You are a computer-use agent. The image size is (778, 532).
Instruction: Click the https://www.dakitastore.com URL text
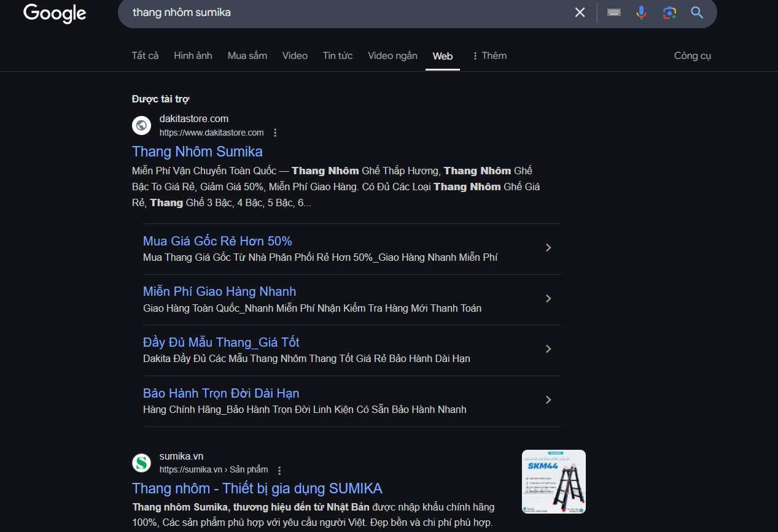pyautogui.click(x=212, y=133)
